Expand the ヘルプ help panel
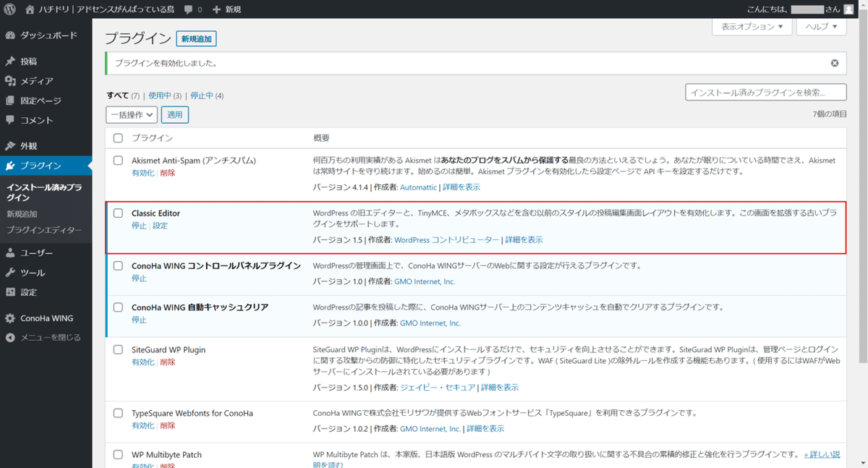 click(821, 27)
